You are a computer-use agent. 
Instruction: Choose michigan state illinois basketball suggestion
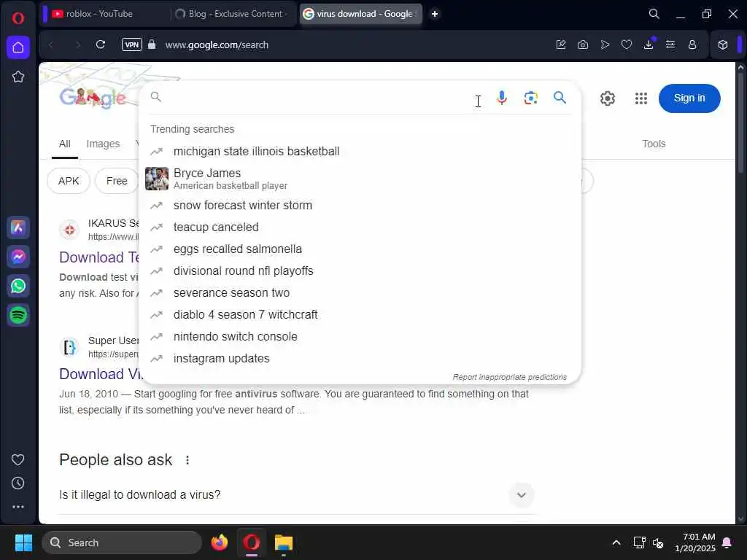(360, 152)
